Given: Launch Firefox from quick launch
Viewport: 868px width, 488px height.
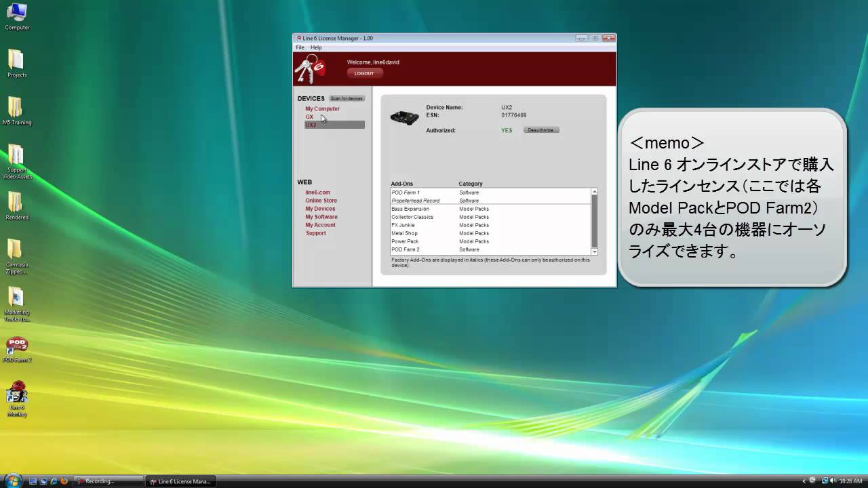Looking at the screenshot, I should click(64, 481).
